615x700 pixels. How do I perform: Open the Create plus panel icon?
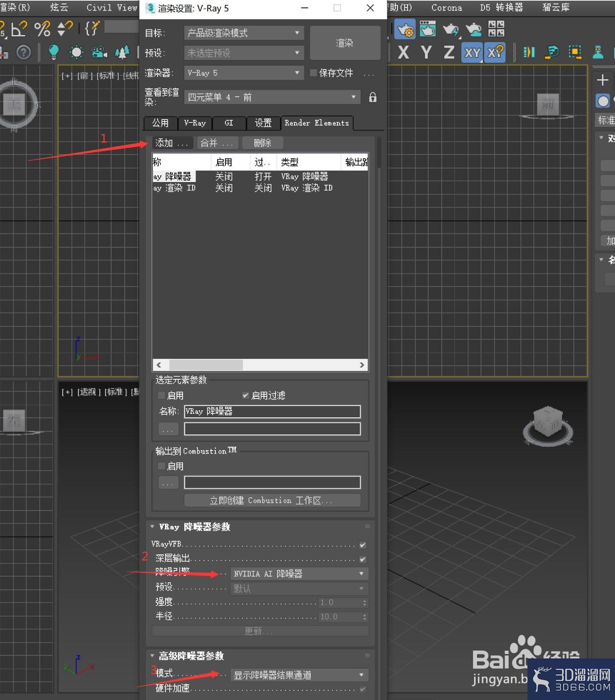point(603,80)
